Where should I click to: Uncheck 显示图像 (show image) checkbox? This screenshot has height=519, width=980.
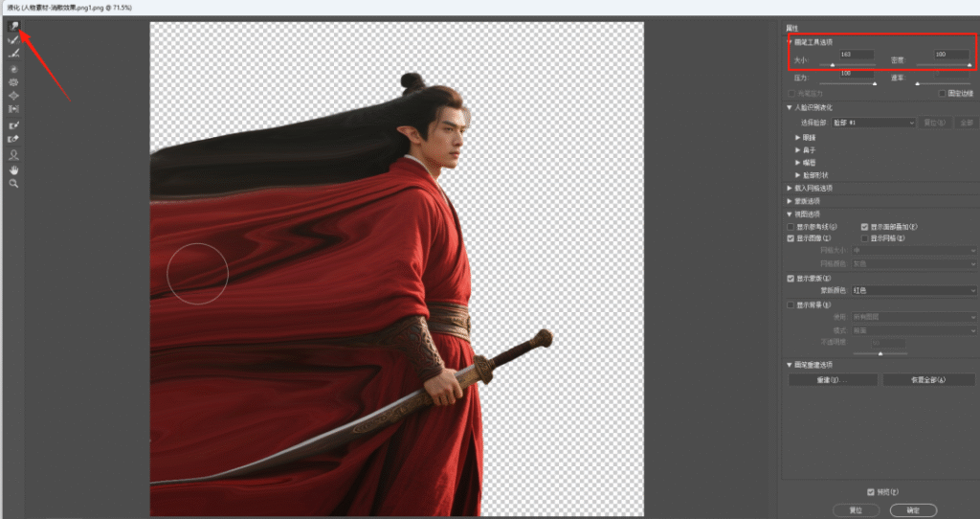click(x=791, y=238)
